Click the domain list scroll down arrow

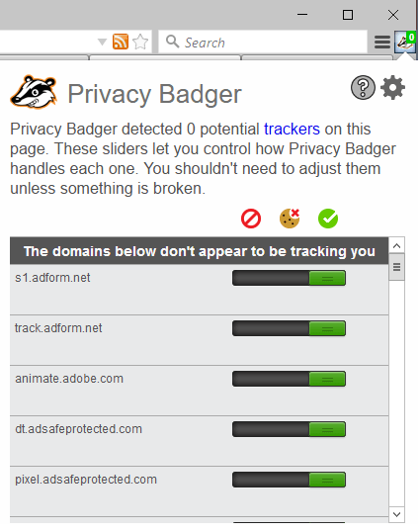coord(397,514)
